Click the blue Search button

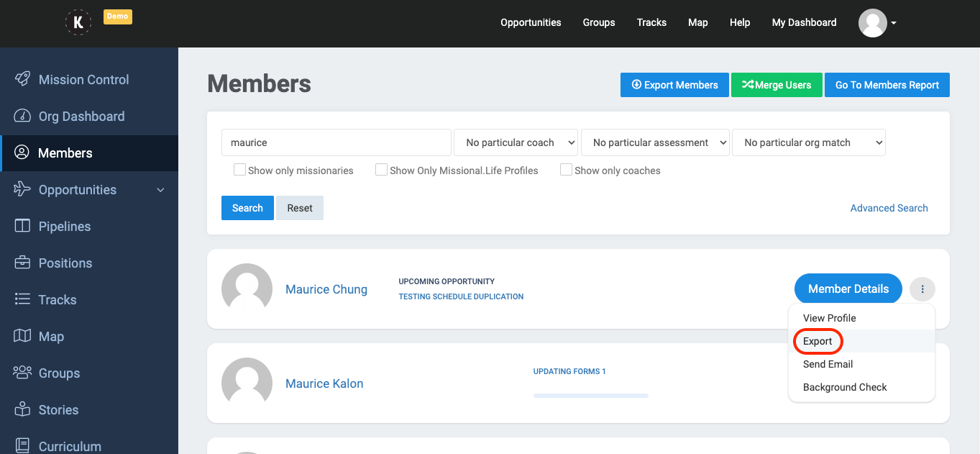247,208
